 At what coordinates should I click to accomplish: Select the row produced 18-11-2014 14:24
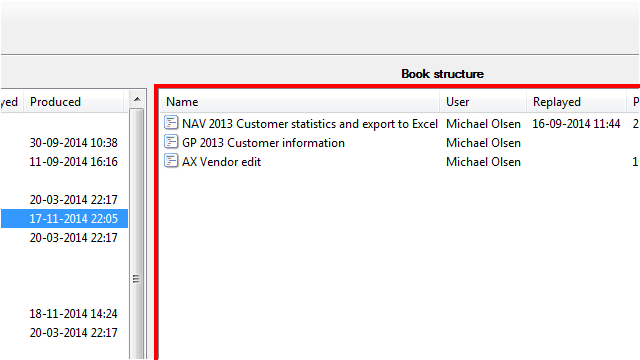pos(64,314)
